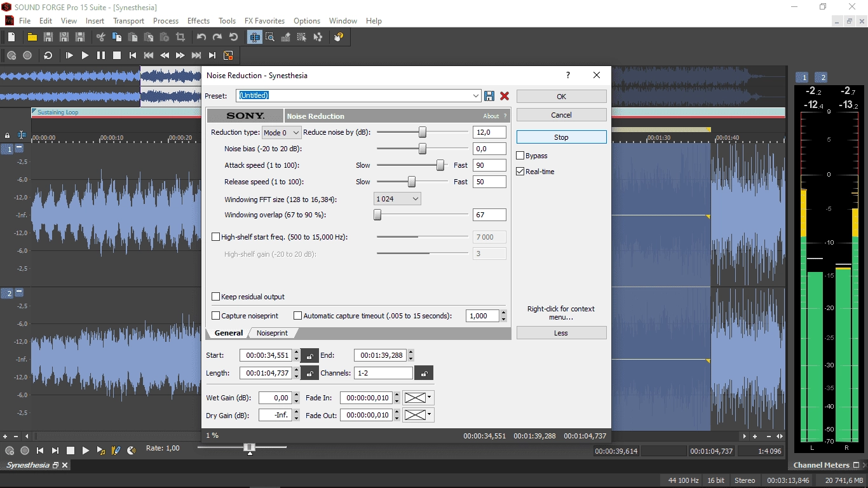
Task: Check Capture noiseprint option
Action: tap(215, 316)
